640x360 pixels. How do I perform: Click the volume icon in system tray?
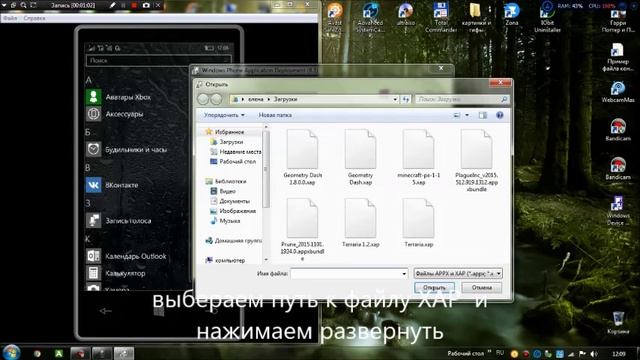coord(593,353)
